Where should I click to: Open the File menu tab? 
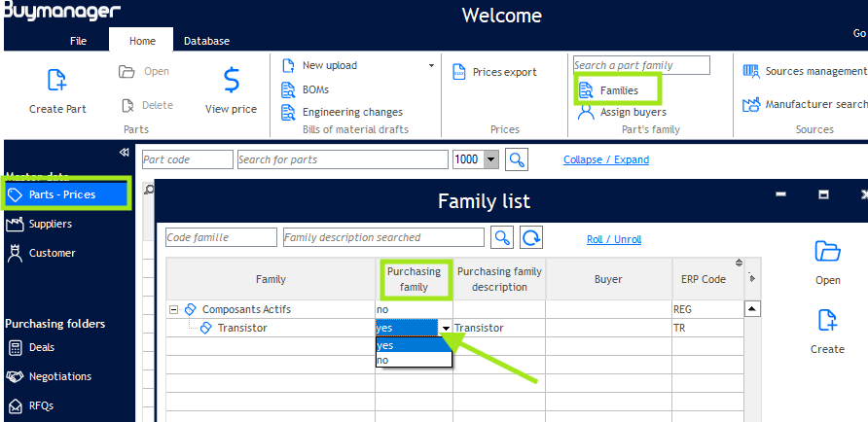79,41
